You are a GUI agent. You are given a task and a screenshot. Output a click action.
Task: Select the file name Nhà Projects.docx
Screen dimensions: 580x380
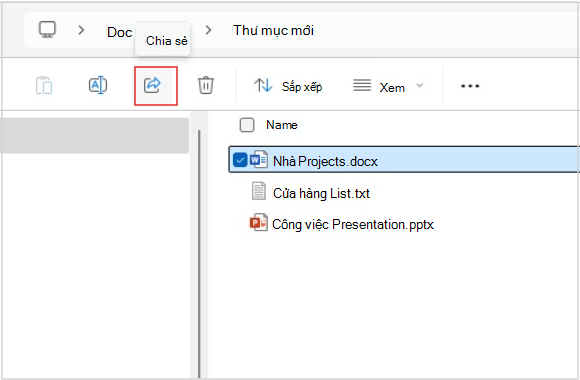[325, 161]
